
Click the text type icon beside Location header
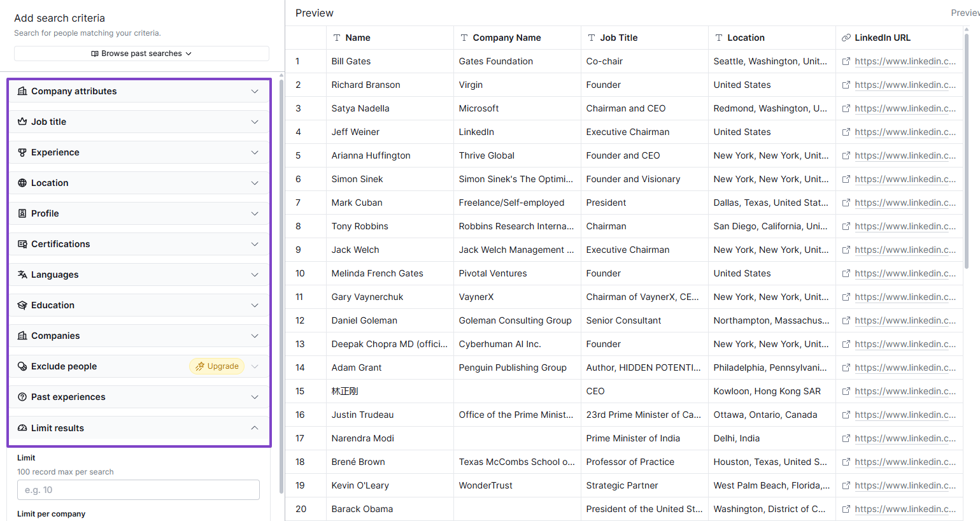tap(719, 38)
